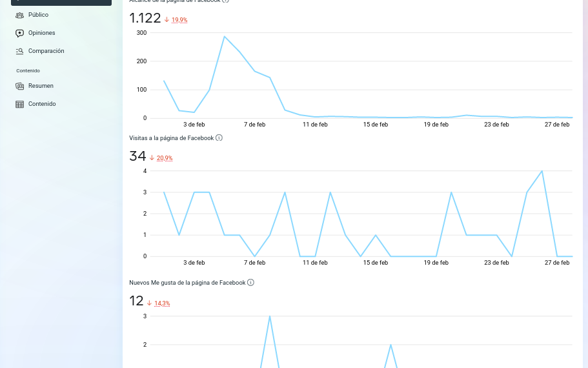
Task: Click '7 de feb' label on reach chart
Action: (254, 125)
